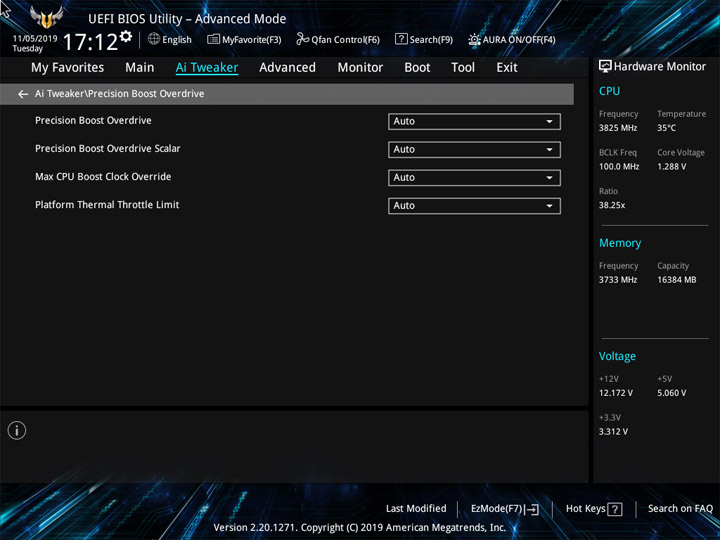Screen dimensions: 720x540
Task: Click Search on FAQ link
Action: [x=680, y=508]
